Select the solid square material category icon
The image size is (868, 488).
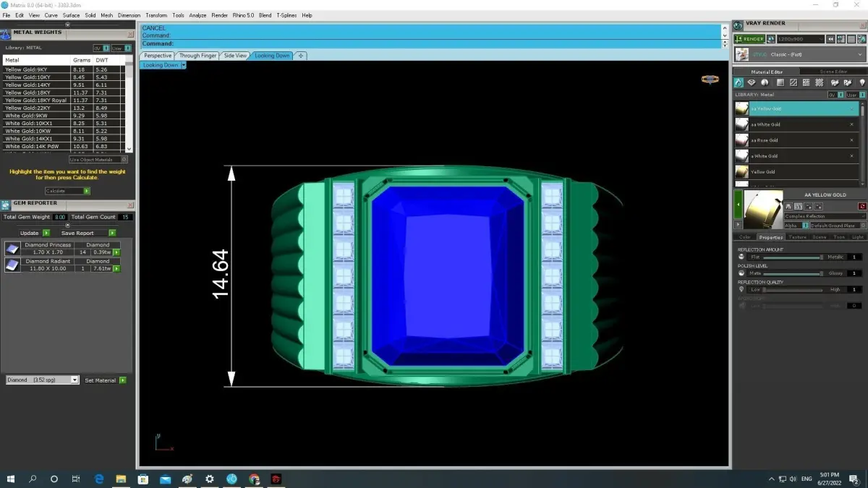[780, 83]
